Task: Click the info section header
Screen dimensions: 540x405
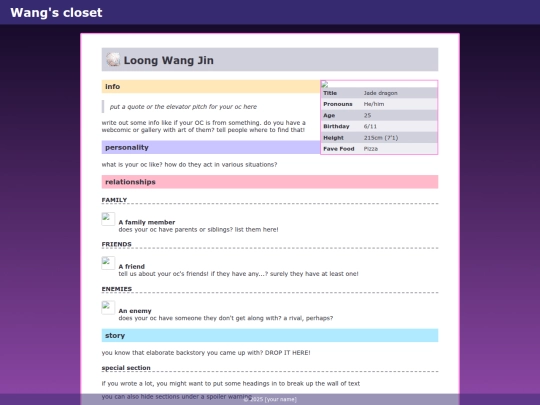Action: pyautogui.click(x=210, y=86)
